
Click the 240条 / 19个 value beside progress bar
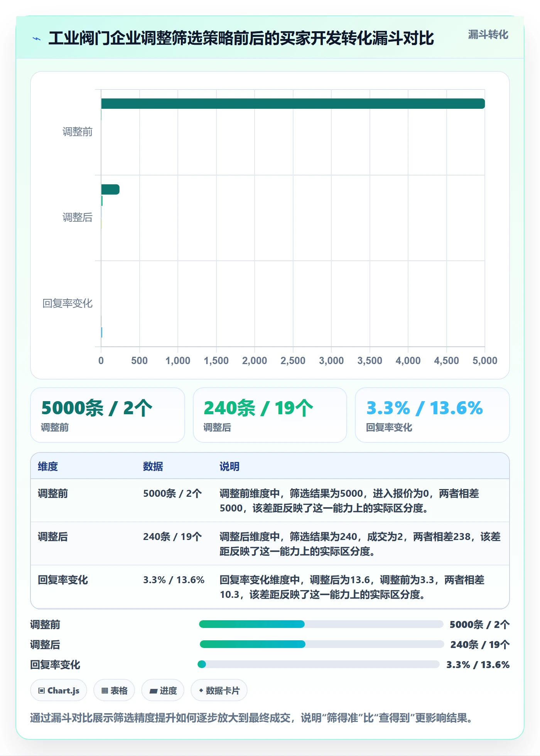click(480, 645)
